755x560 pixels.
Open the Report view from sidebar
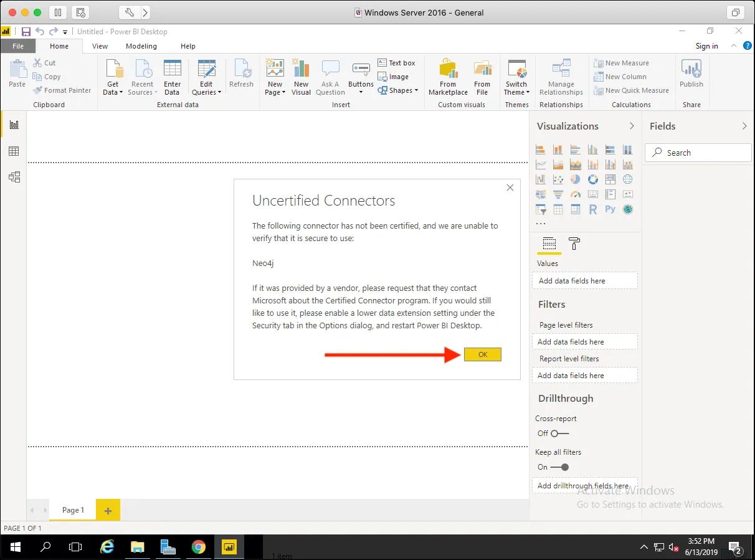(14, 125)
